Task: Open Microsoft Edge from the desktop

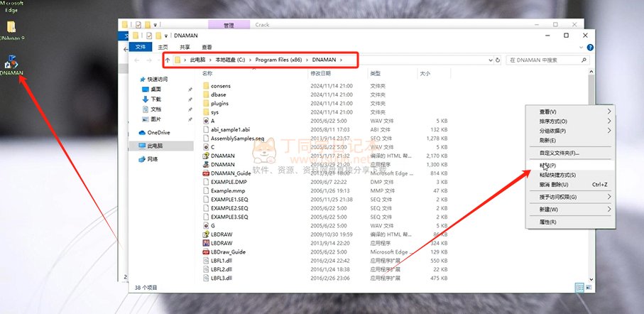Action: tap(11, 6)
